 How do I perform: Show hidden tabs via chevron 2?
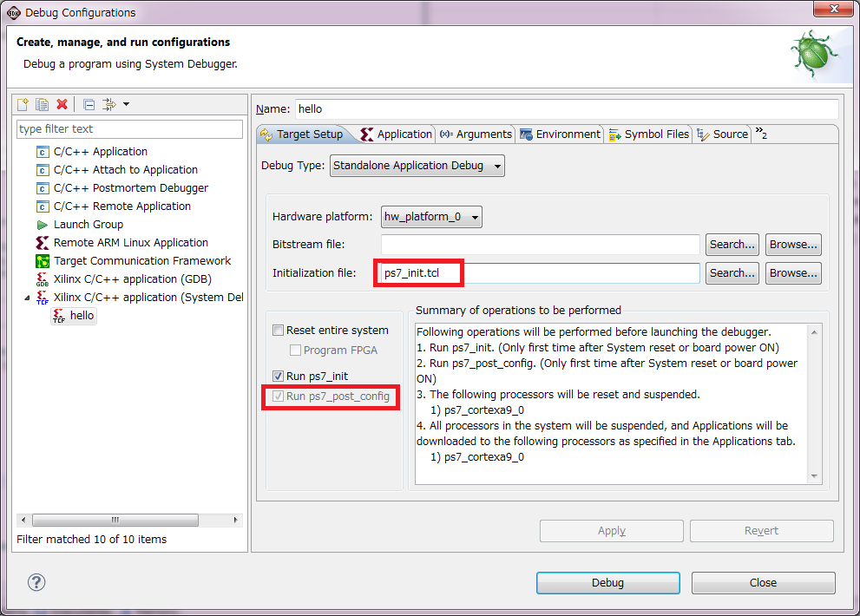[x=761, y=134]
